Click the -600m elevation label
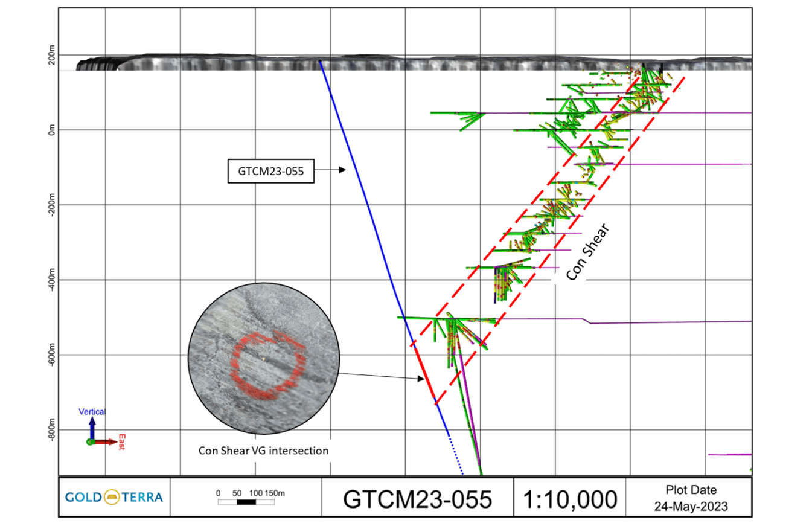812x523 pixels. point(53,355)
